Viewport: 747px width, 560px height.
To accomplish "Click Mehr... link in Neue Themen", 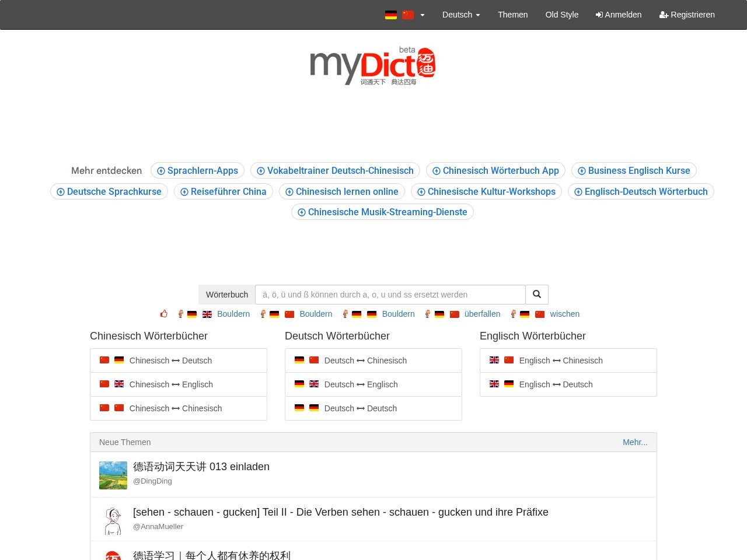I will pyautogui.click(x=634, y=442).
